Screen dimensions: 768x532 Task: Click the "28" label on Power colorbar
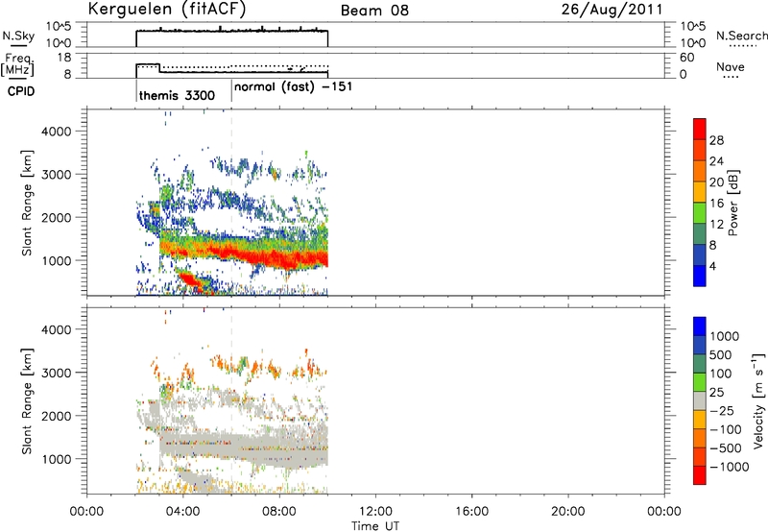coord(716,140)
